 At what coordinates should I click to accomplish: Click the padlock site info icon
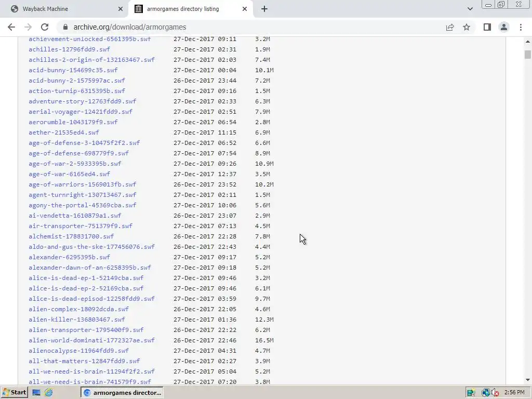(x=66, y=27)
